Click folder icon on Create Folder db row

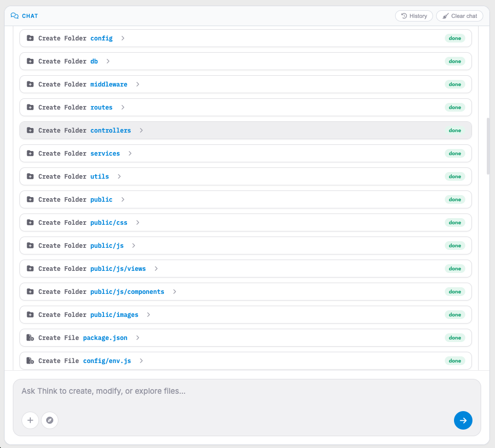coord(30,61)
